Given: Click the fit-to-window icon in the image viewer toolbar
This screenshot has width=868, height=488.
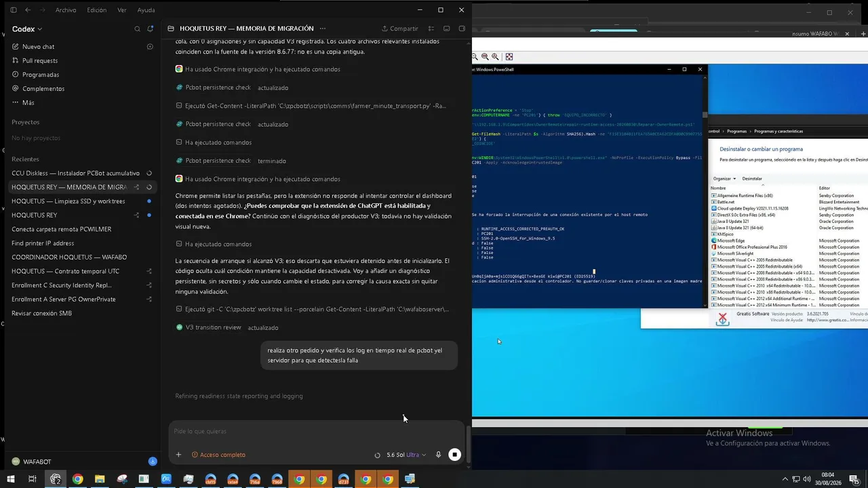Looking at the screenshot, I should [509, 57].
